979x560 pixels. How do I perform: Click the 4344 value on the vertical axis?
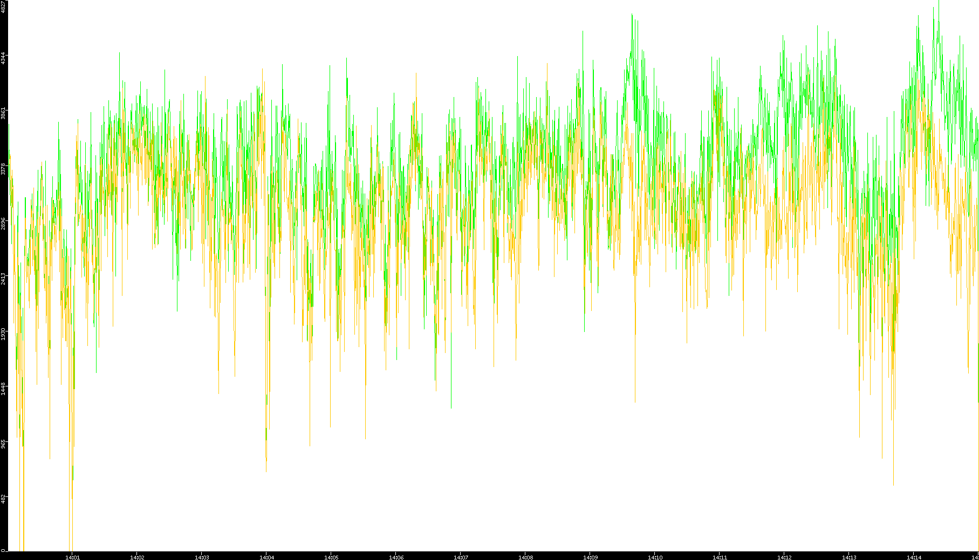(4, 58)
